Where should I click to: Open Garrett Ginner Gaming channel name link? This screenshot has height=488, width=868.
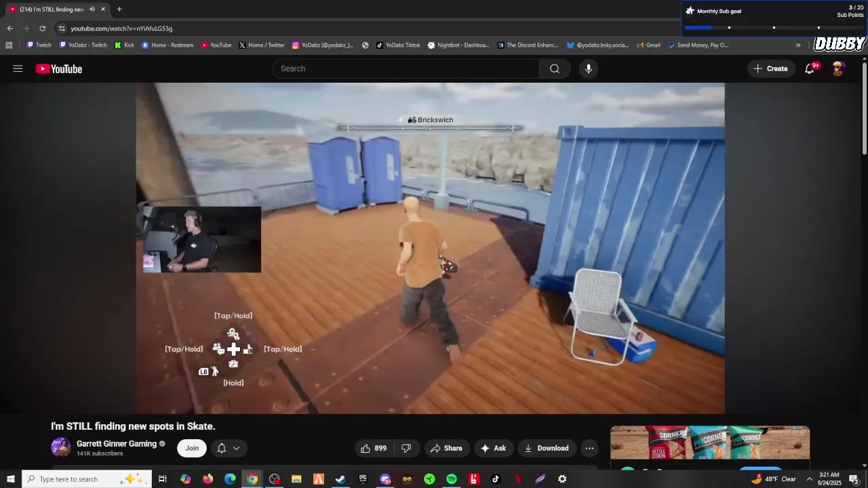point(116,444)
